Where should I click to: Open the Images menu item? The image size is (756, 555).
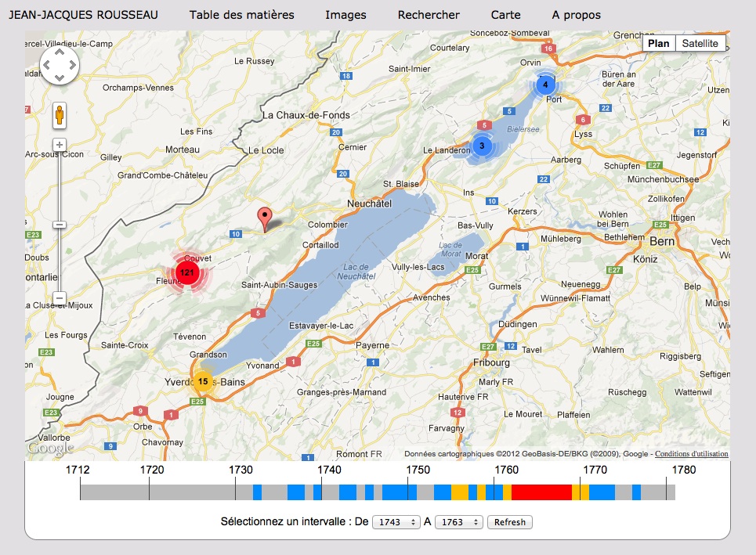tap(345, 15)
